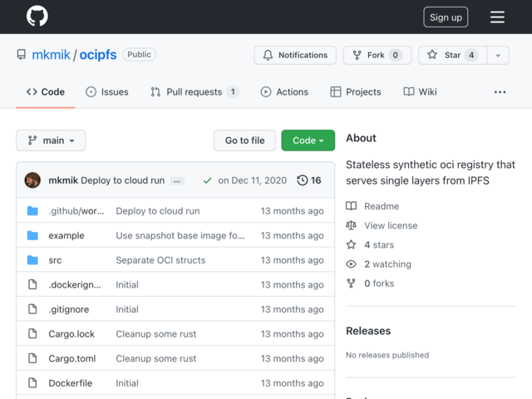
Task: Click the folder icon for example
Action: pyautogui.click(x=32, y=235)
